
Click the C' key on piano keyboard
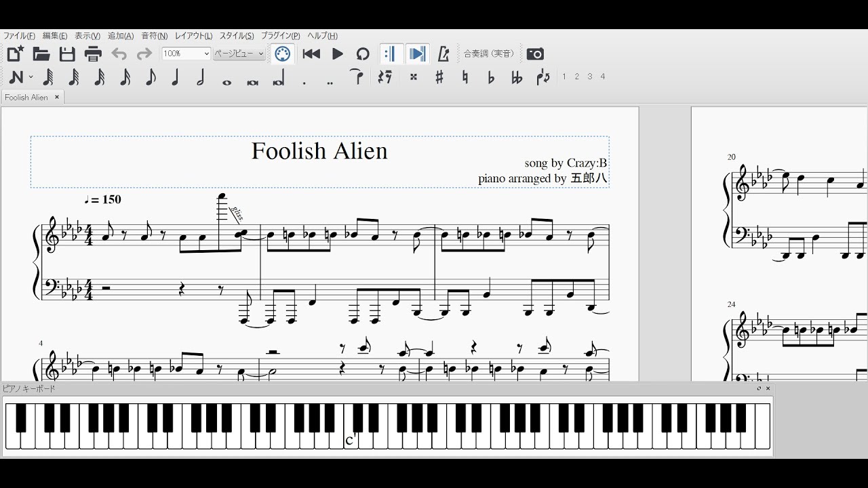point(350,426)
